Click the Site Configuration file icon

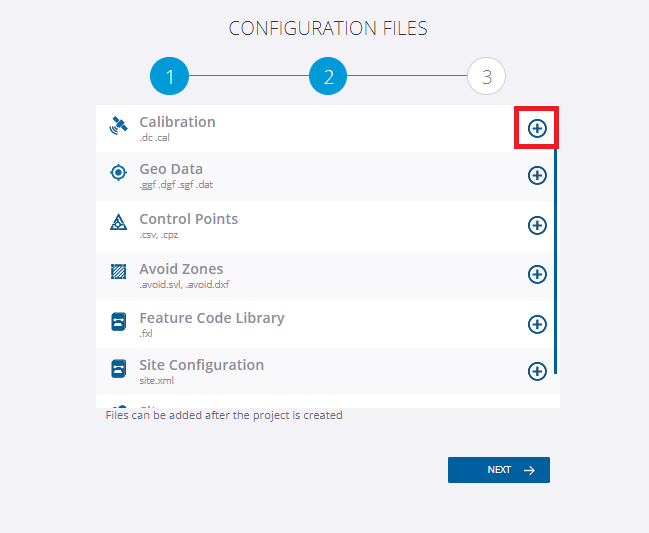pyautogui.click(x=118, y=369)
